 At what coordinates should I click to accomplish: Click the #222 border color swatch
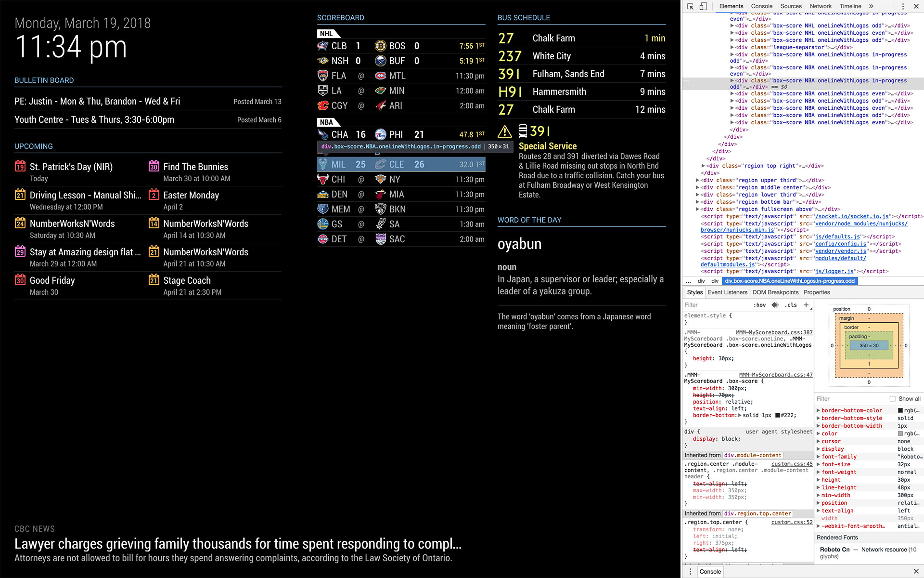coord(777,415)
